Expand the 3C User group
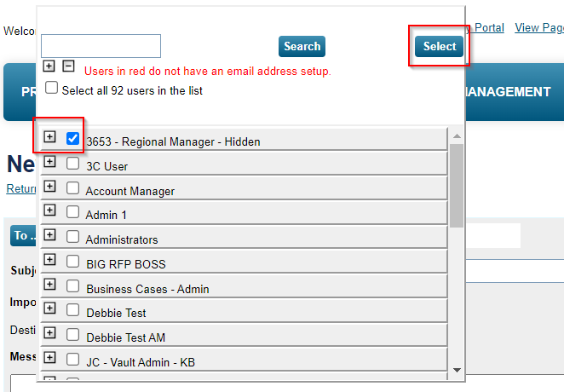 coord(49,162)
